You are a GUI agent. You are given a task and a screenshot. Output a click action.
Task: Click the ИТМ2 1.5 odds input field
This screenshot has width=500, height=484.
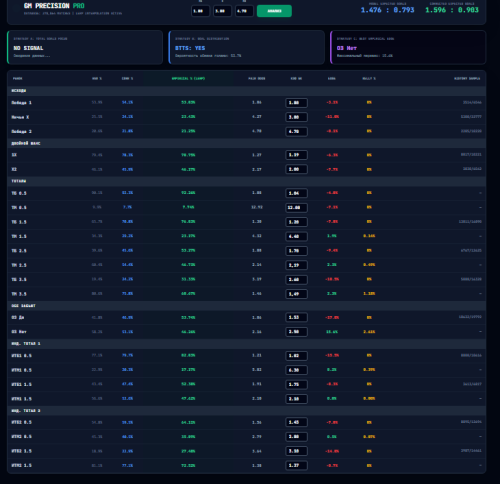click(x=296, y=465)
